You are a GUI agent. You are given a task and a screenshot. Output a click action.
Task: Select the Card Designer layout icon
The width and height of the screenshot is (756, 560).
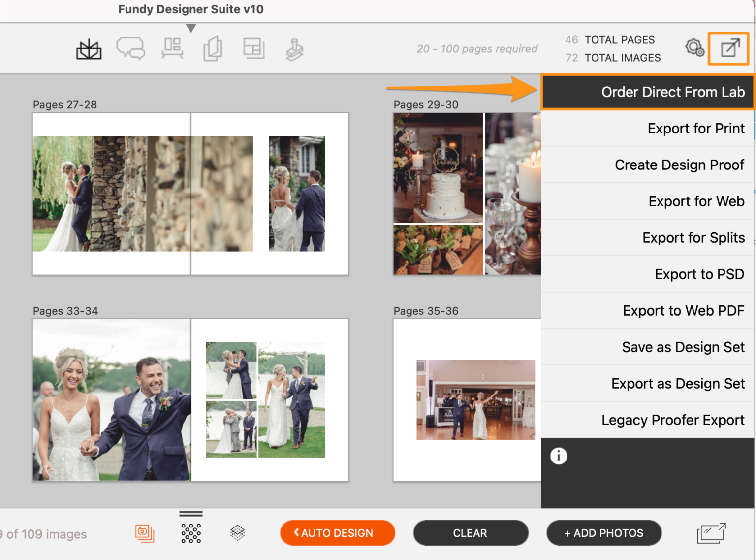(254, 48)
